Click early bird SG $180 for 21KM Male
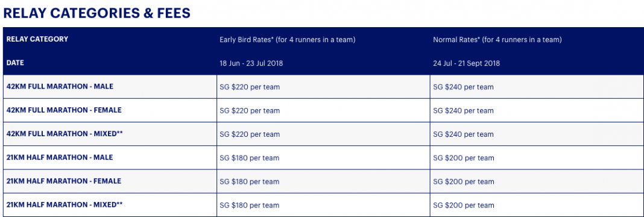The image size is (644, 217). [x=250, y=158]
